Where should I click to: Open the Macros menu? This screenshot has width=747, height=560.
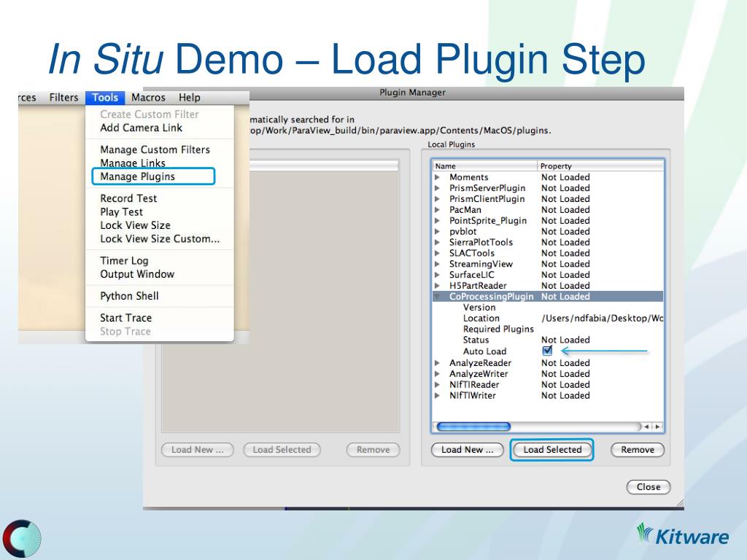click(148, 98)
